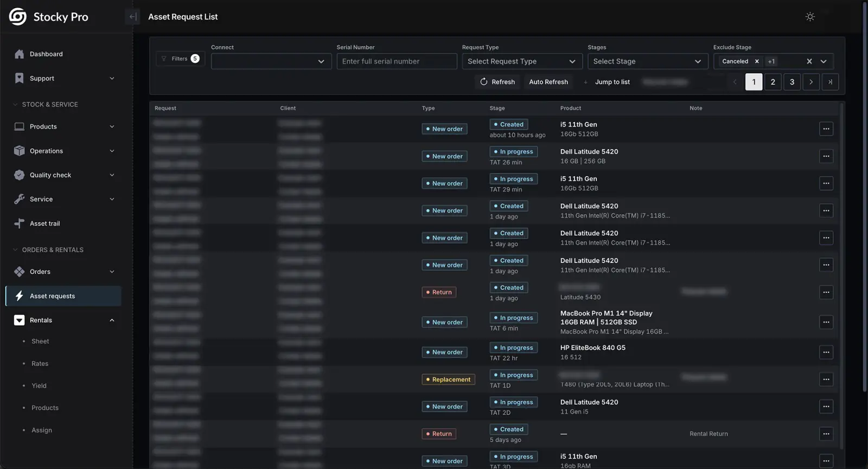Go to page 2
Image resolution: width=868 pixels, height=469 pixels.
[773, 82]
